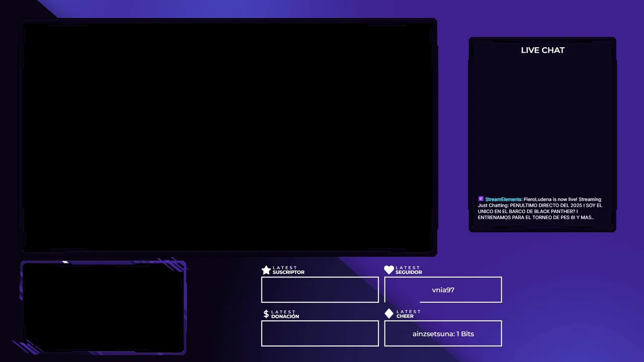Select the LIVE CHAT heading

point(542,50)
